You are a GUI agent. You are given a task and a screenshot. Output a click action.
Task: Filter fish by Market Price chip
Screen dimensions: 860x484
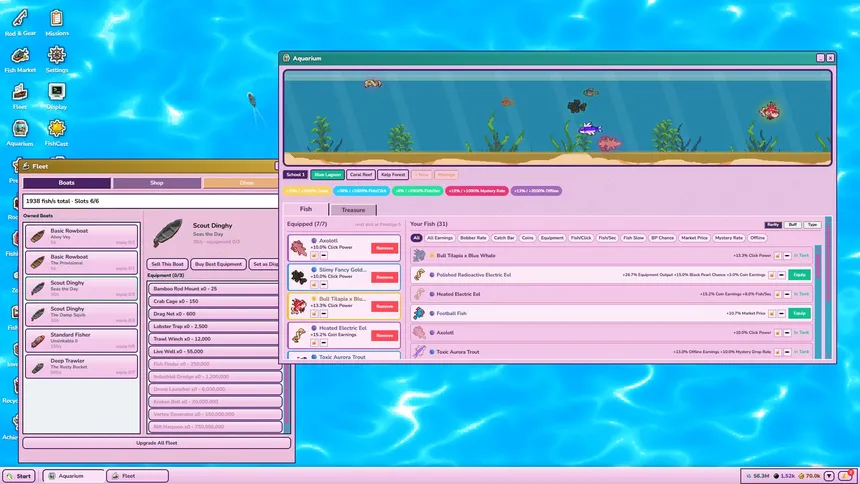tap(694, 238)
